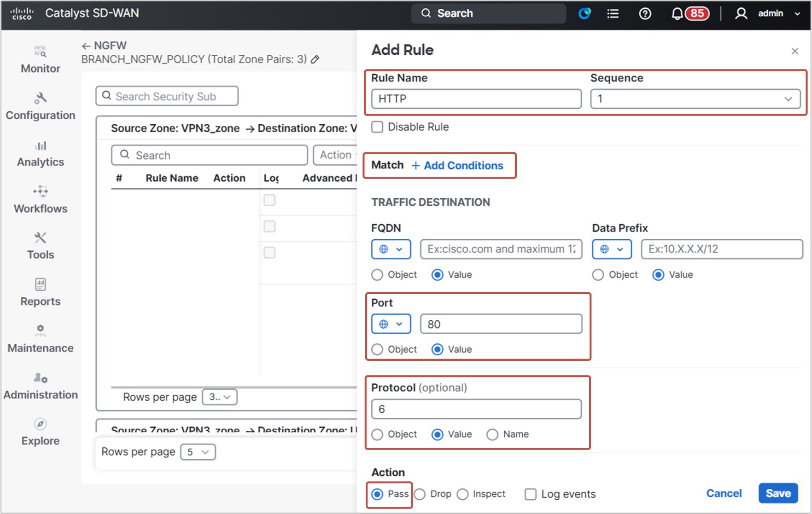
Task: Open the Configuration section in sidebar
Action: [x=41, y=107]
